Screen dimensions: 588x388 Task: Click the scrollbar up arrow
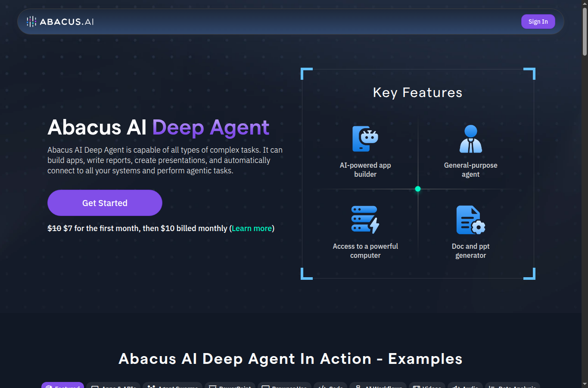(585, 3)
